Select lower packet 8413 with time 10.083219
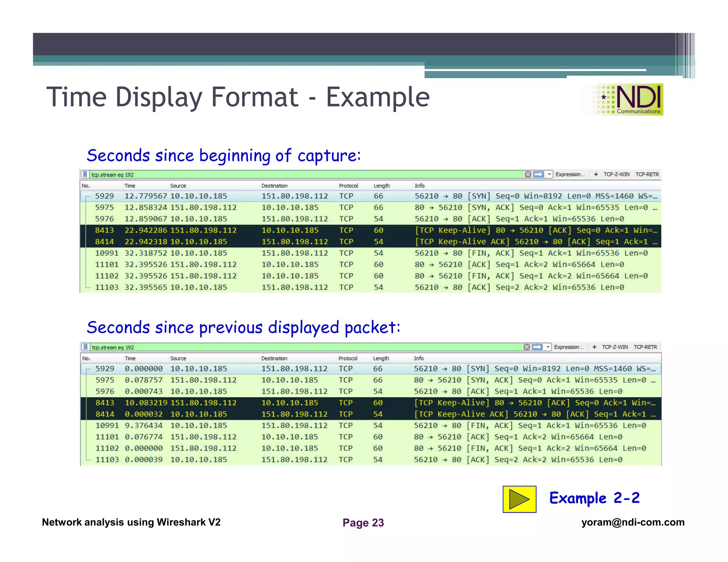 (x=371, y=403)
